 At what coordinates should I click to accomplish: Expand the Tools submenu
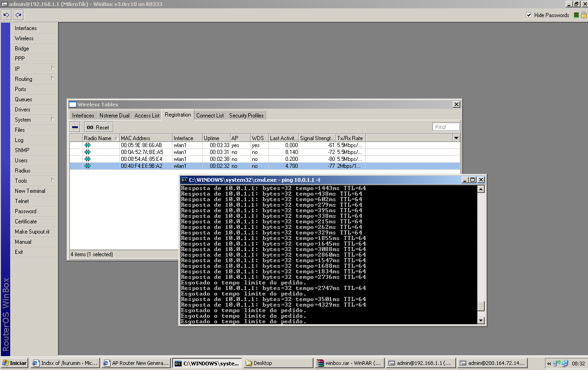pos(53,180)
